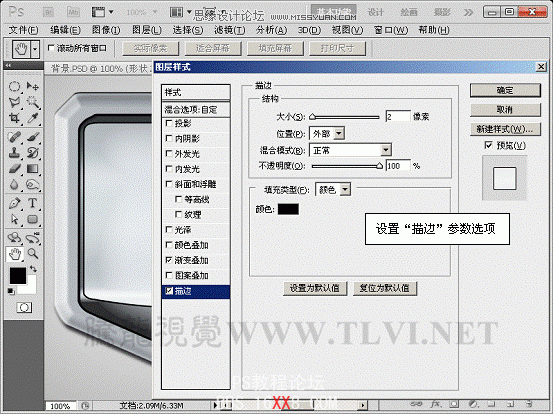Select the History Brush tool
The image size is (553, 414).
[x=32, y=153]
